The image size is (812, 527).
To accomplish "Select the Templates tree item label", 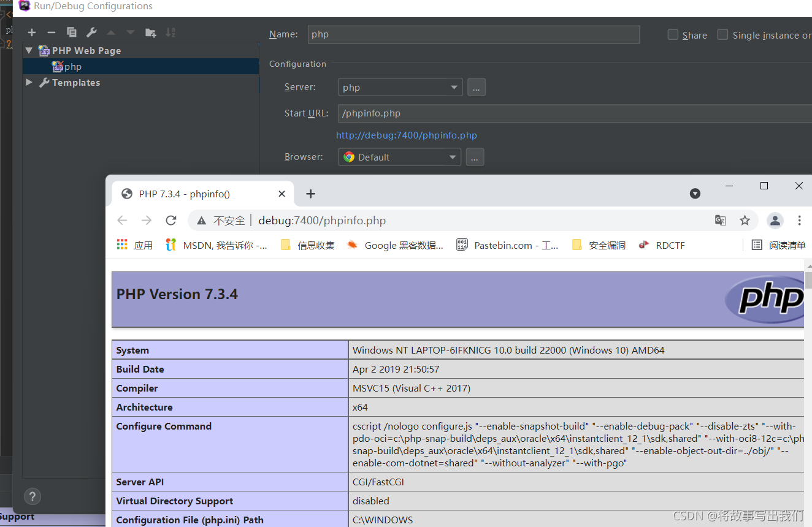I will click(x=76, y=82).
